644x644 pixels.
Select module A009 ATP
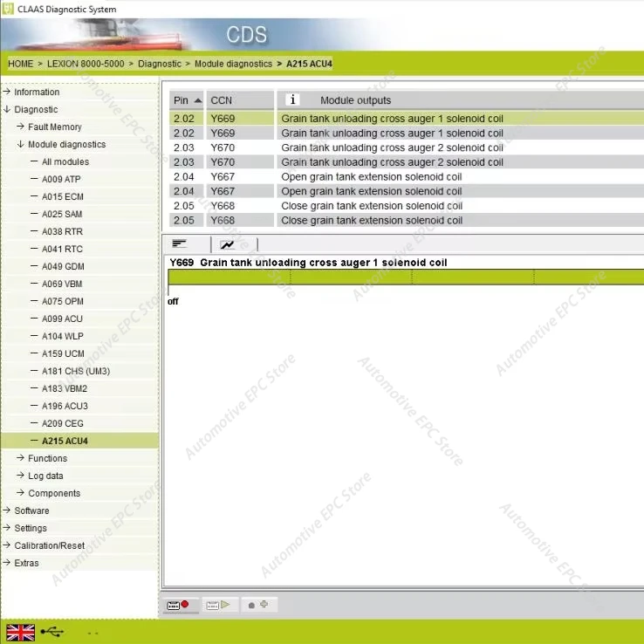coord(61,180)
